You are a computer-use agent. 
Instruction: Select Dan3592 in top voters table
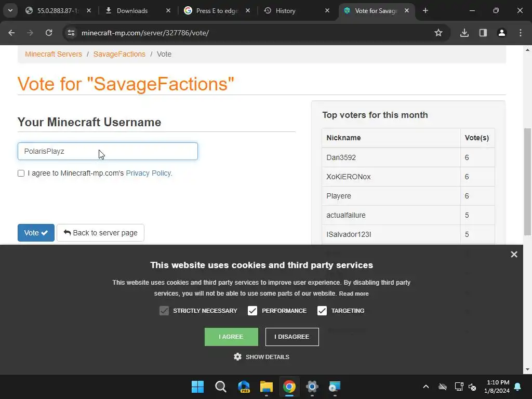coord(341,157)
